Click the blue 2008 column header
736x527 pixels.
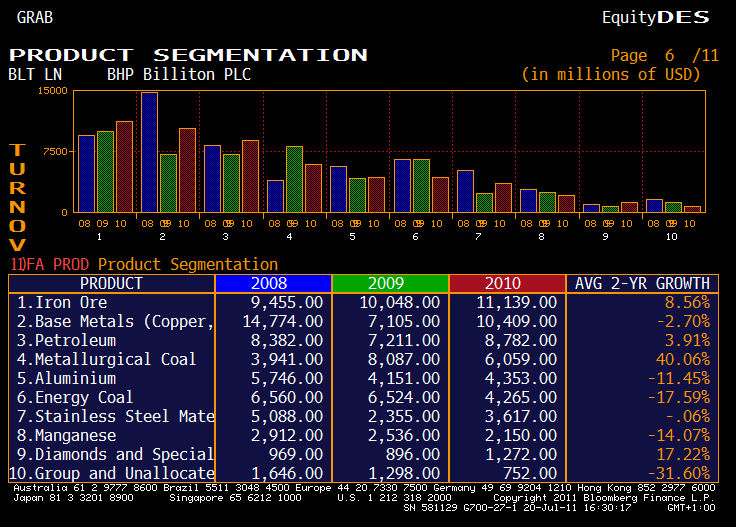(x=273, y=283)
